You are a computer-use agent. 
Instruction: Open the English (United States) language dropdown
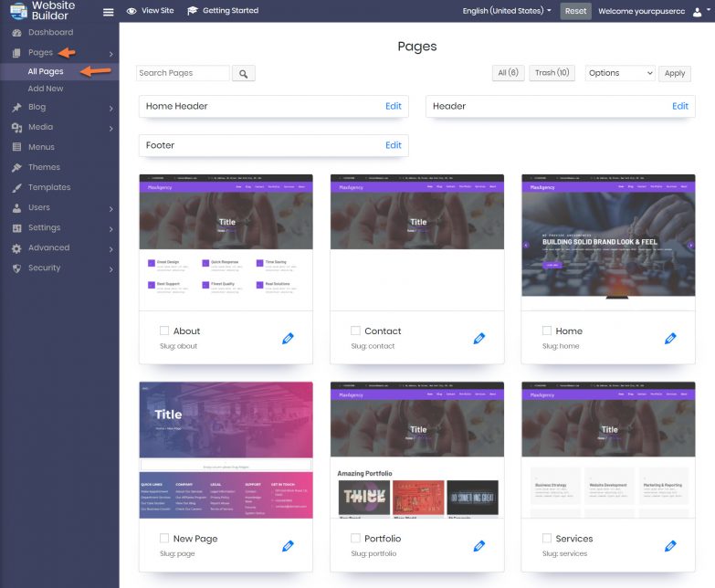pos(507,11)
